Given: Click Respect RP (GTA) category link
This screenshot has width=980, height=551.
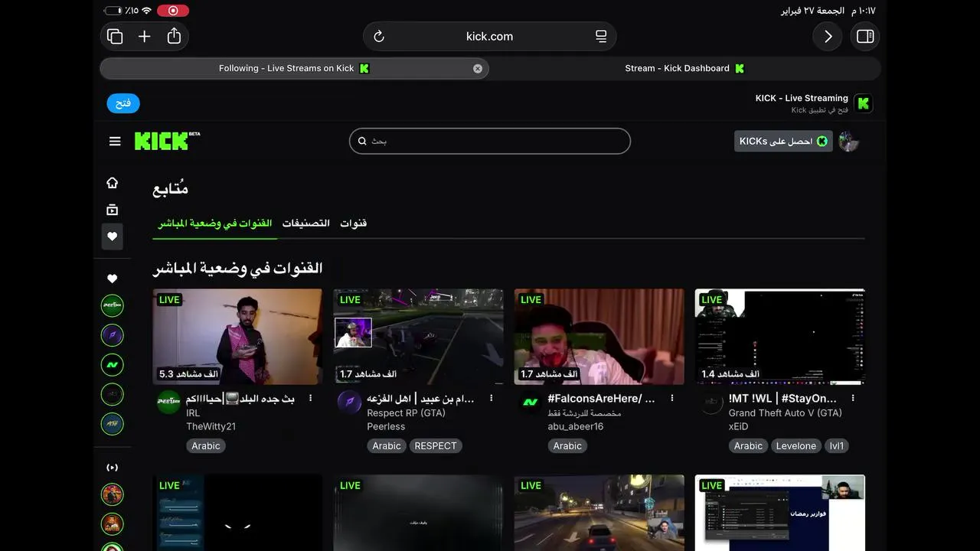Looking at the screenshot, I should click(406, 413).
